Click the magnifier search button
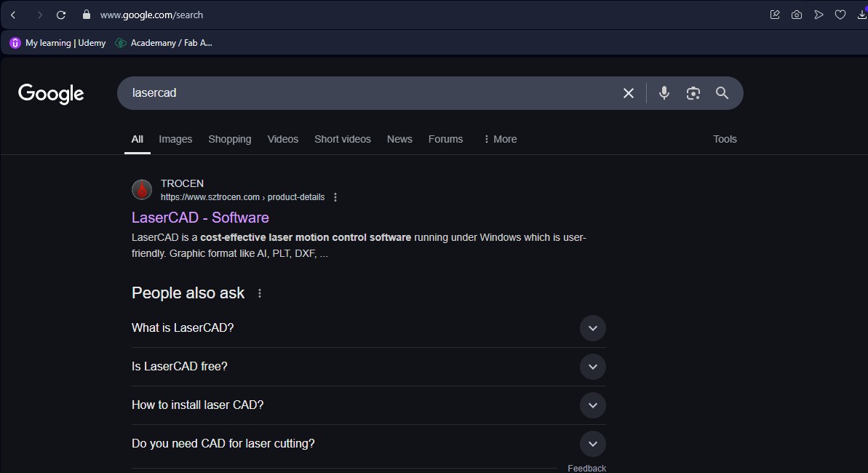Screen dimensions: 868x473 point(722,93)
